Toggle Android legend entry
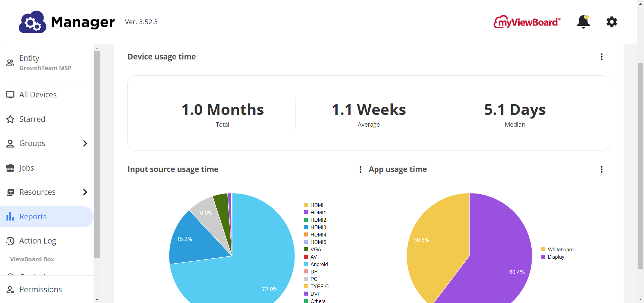 click(x=316, y=264)
